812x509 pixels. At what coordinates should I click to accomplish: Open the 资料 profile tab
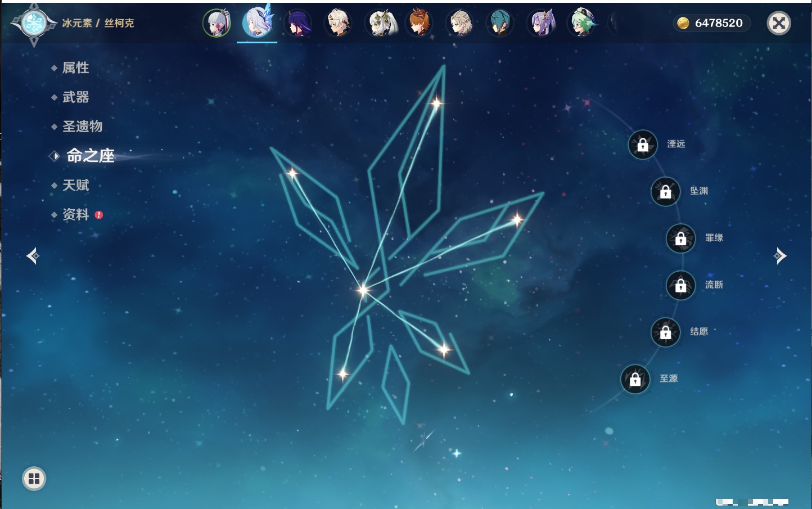pos(75,214)
